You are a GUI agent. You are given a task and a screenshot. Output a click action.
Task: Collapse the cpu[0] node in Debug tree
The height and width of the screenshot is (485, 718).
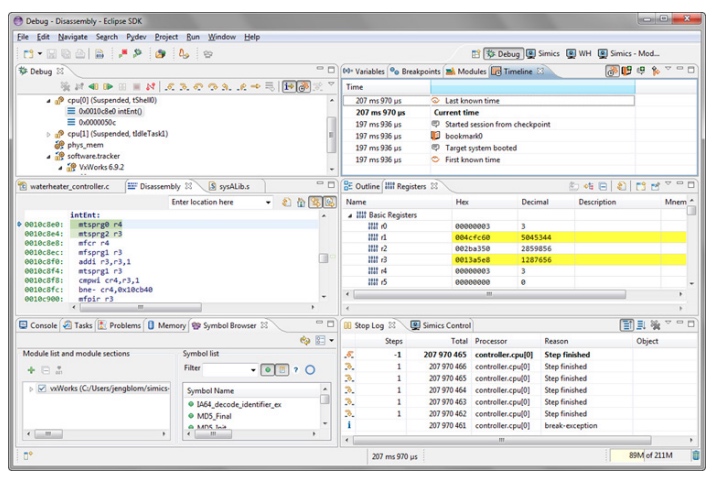pyautogui.click(x=49, y=100)
